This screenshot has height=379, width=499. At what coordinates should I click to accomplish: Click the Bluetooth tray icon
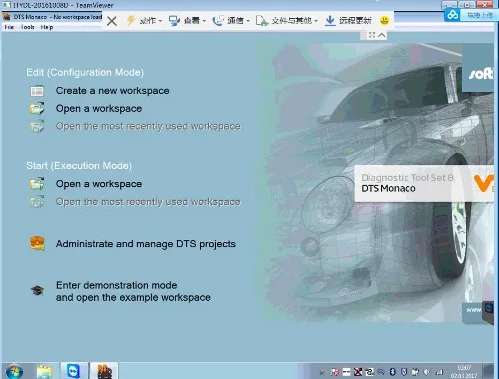point(393,372)
